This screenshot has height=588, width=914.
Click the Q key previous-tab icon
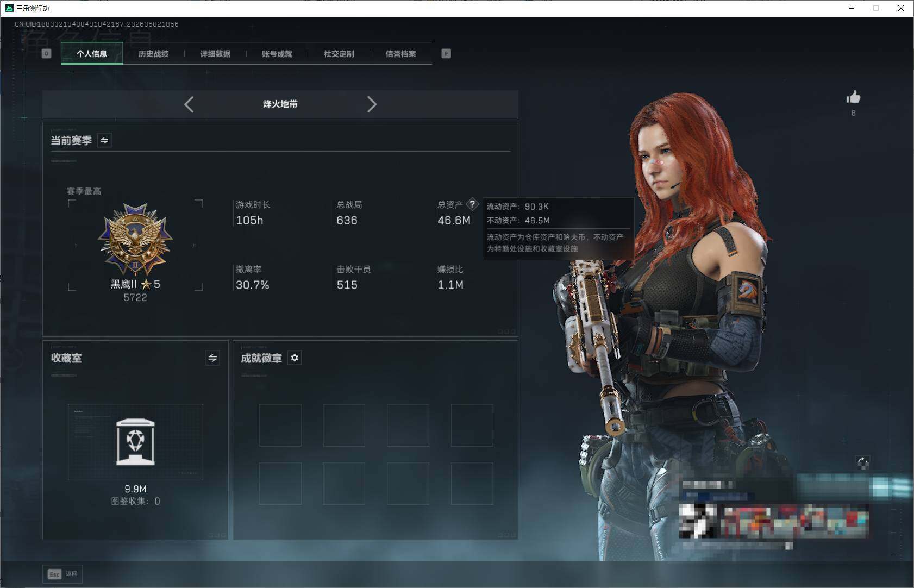[x=47, y=53]
